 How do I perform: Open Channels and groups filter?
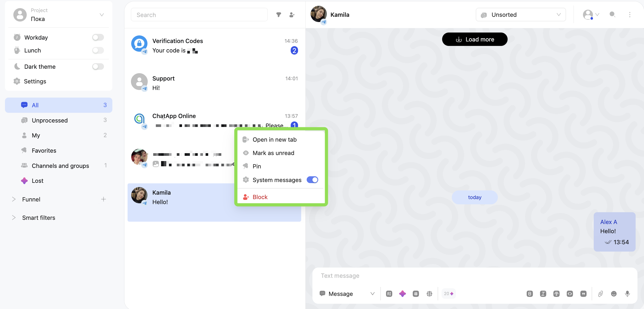tap(59, 166)
